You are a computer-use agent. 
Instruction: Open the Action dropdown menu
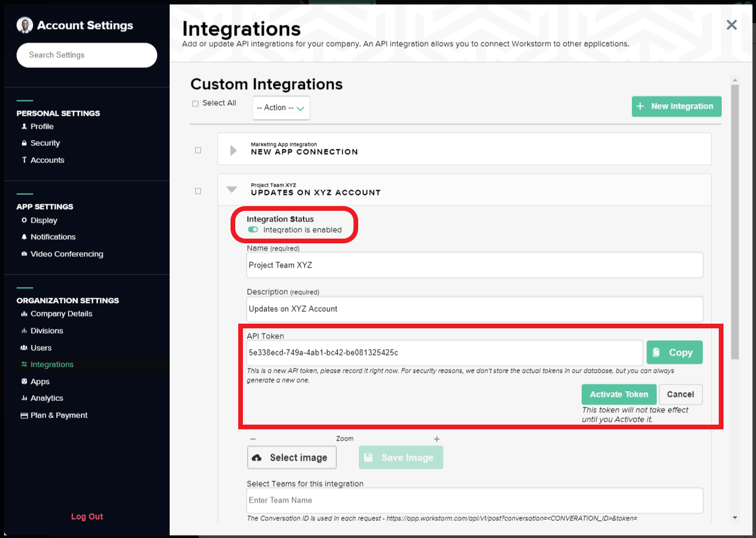coord(281,108)
